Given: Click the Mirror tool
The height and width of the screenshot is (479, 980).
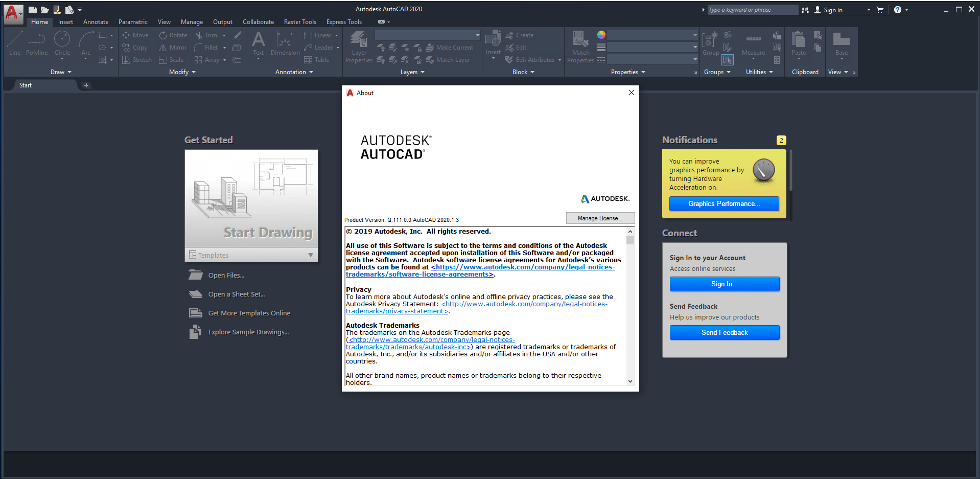Looking at the screenshot, I should [173, 48].
